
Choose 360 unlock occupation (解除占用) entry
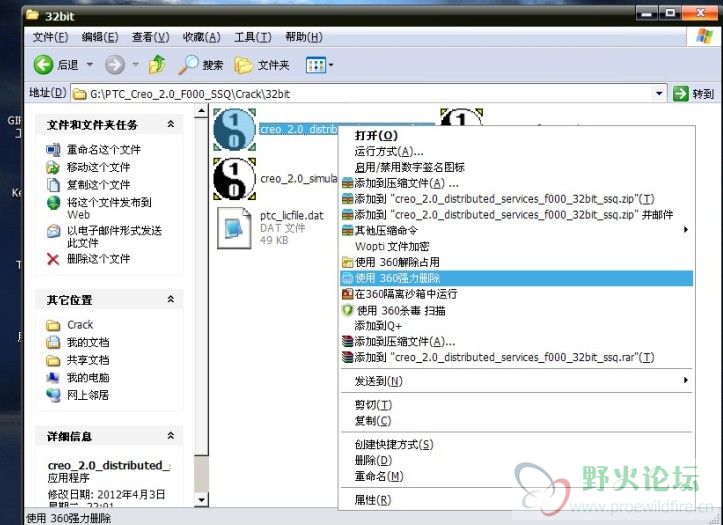(x=516, y=262)
